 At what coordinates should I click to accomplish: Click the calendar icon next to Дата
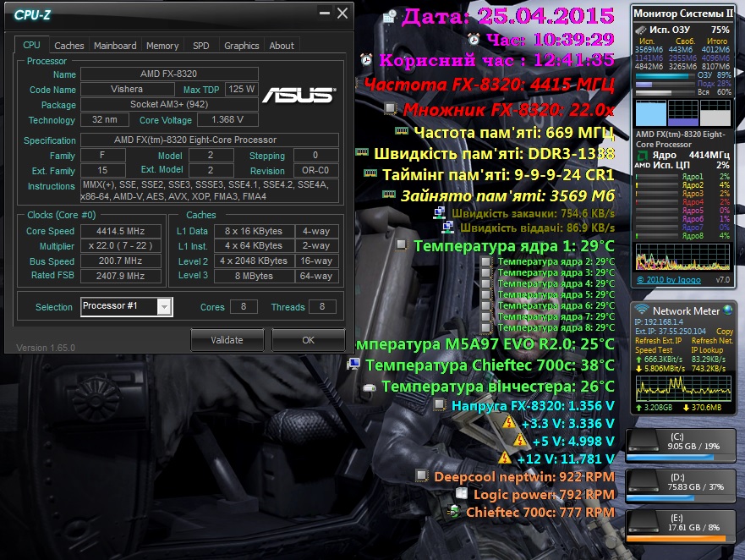(x=390, y=17)
